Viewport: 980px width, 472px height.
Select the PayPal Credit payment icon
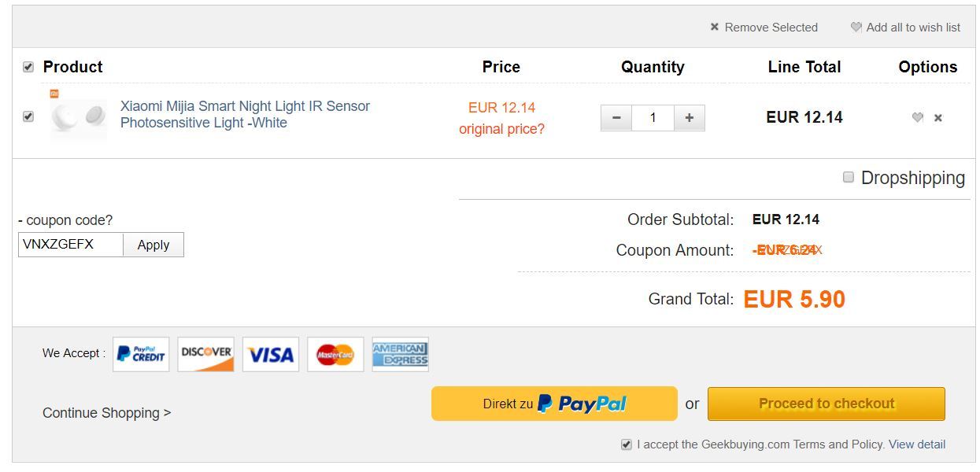141,355
